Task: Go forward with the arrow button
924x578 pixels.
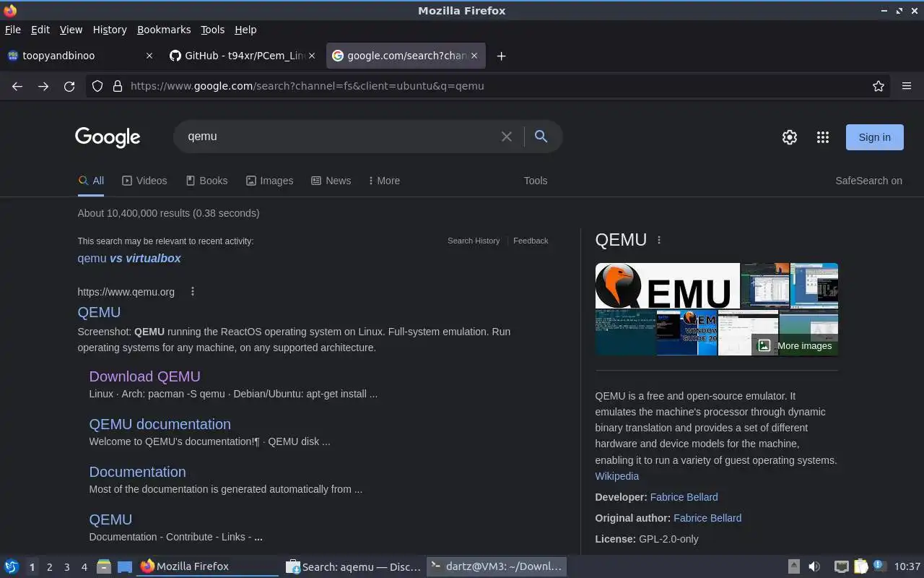Action: pos(43,86)
